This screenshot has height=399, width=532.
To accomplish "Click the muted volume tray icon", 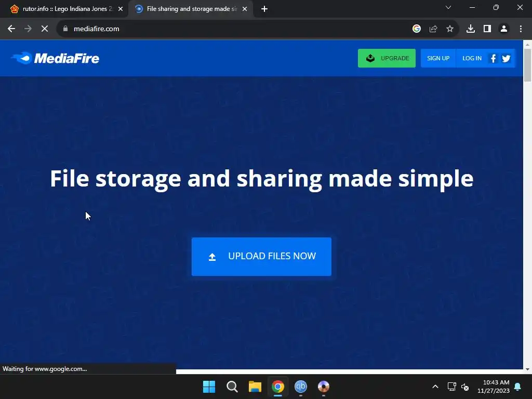I will (x=465, y=387).
